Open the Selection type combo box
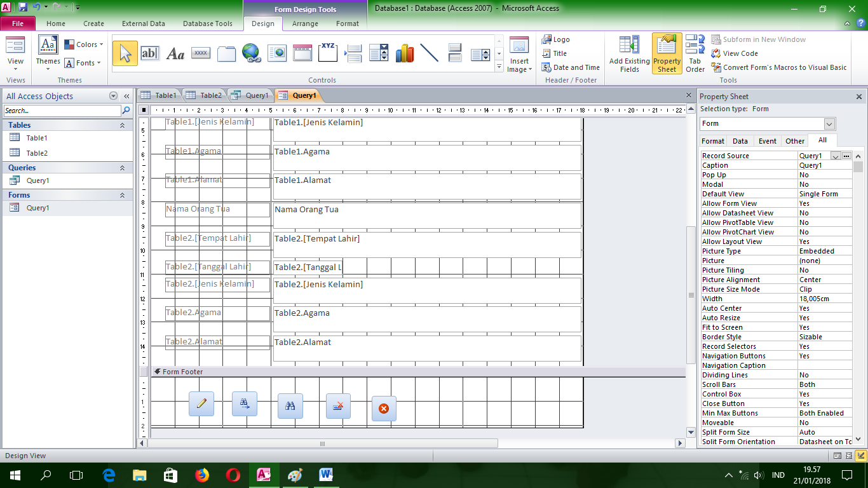The height and width of the screenshot is (488, 868). click(828, 123)
